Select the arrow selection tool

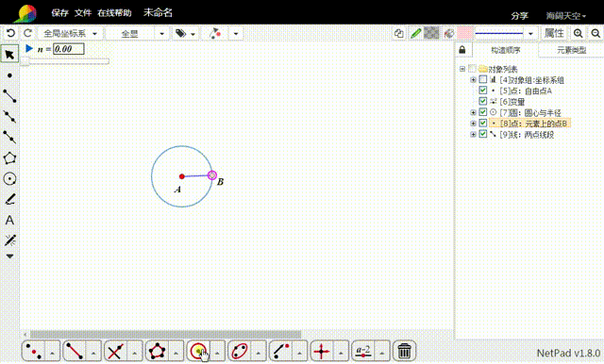[x=9, y=55]
